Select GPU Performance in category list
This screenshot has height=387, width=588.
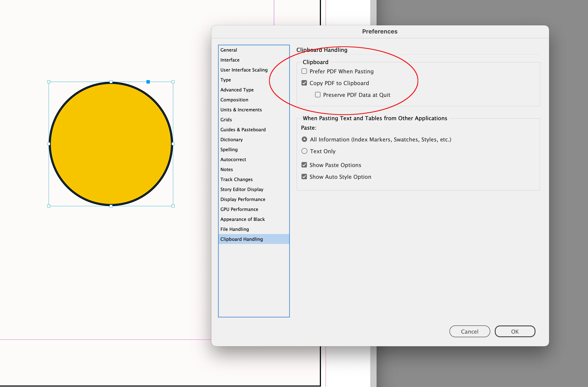coord(239,209)
